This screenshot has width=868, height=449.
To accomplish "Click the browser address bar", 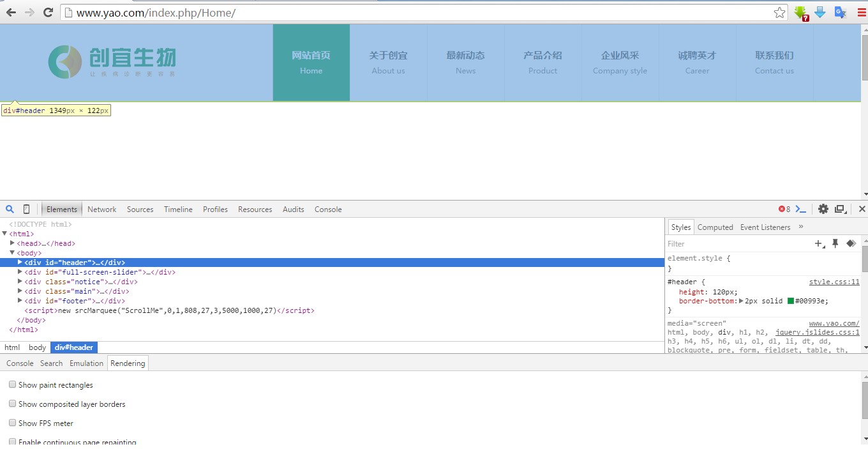I will click(x=424, y=12).
